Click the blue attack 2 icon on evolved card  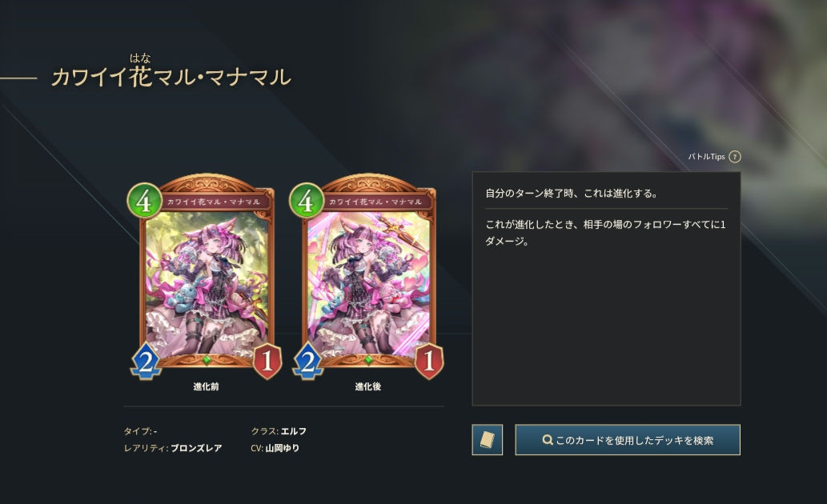pyautogui.click(x=307, y=361)
